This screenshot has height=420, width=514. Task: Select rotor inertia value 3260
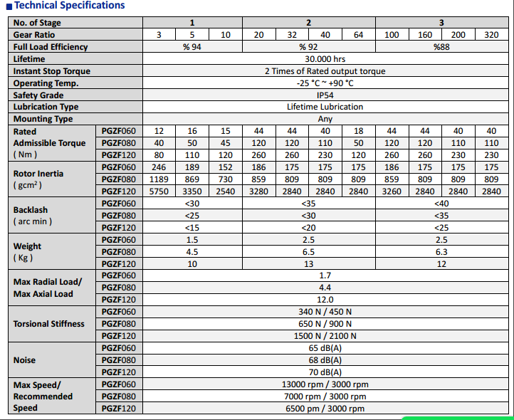pyautogui.click(x=392, y=191)
